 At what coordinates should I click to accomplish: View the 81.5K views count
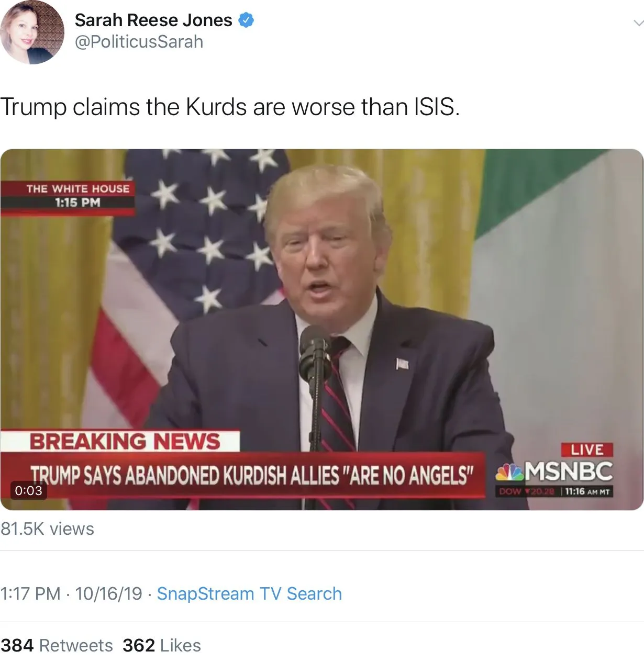pos(47,529)
